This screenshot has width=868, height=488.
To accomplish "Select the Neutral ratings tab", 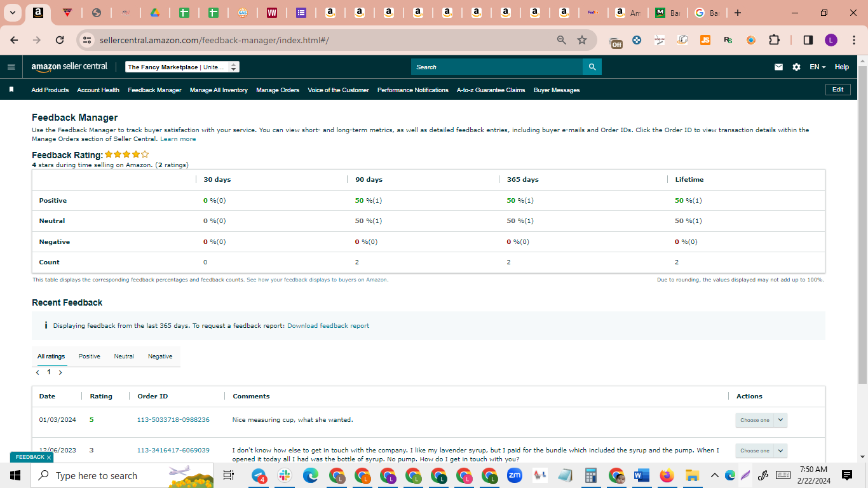I will [x=124, y=356].
